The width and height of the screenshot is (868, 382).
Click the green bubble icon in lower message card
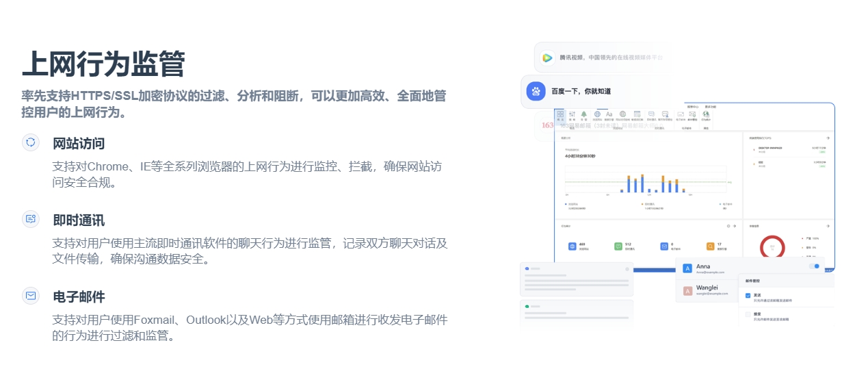(x=527, y=306)
